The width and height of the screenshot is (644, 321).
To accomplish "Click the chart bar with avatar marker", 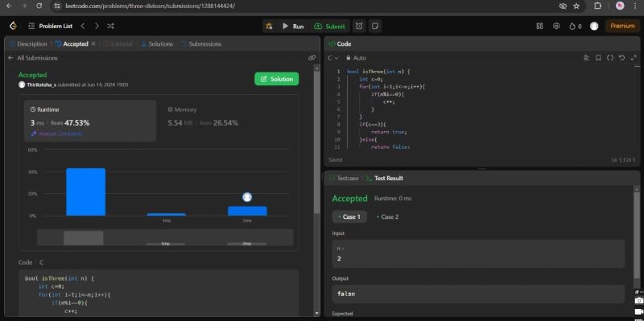I will tap(247, 211).
